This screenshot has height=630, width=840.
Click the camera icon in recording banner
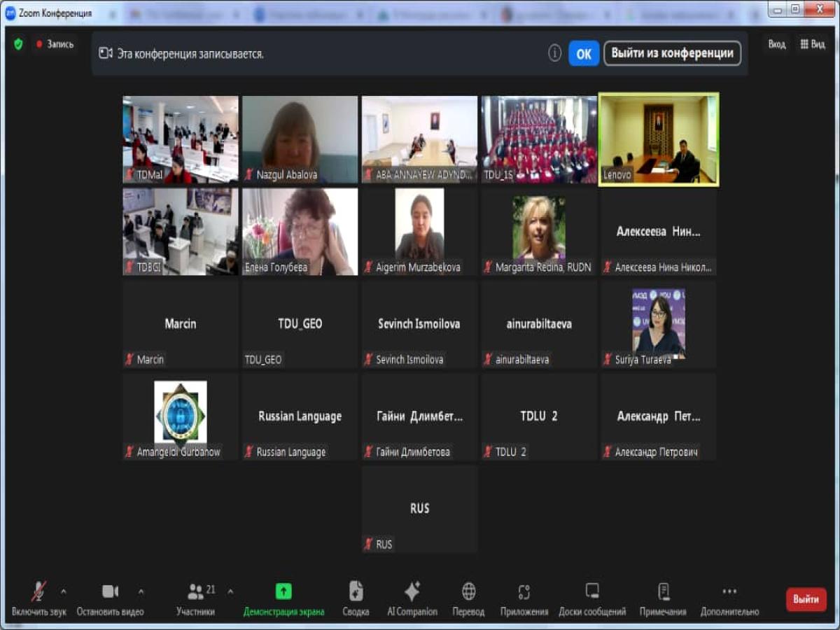click(106, 53)
